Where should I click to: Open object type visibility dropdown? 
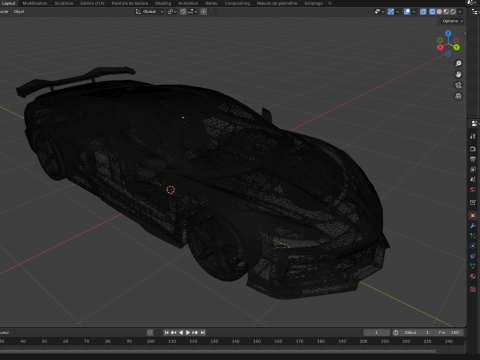(379, 12)
